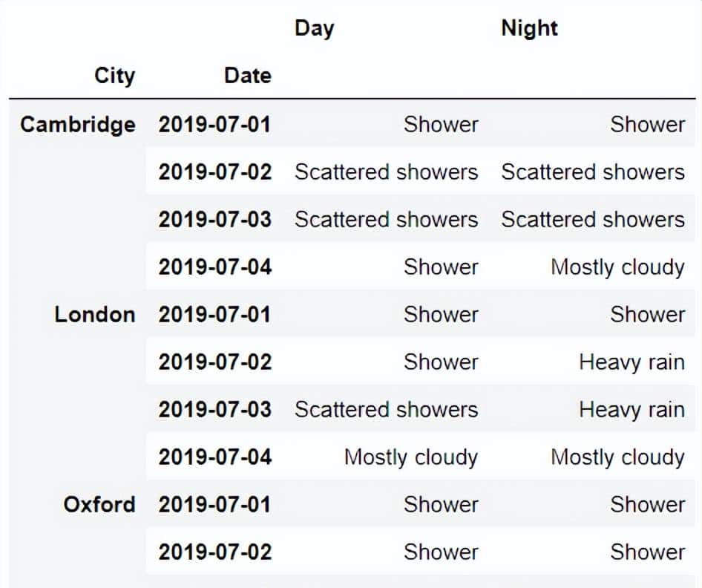This screenshot has width=702, height=588.
Task: Click London 2019-07-04 Day Mostly cloudy cell
Action: click(410, 457)
